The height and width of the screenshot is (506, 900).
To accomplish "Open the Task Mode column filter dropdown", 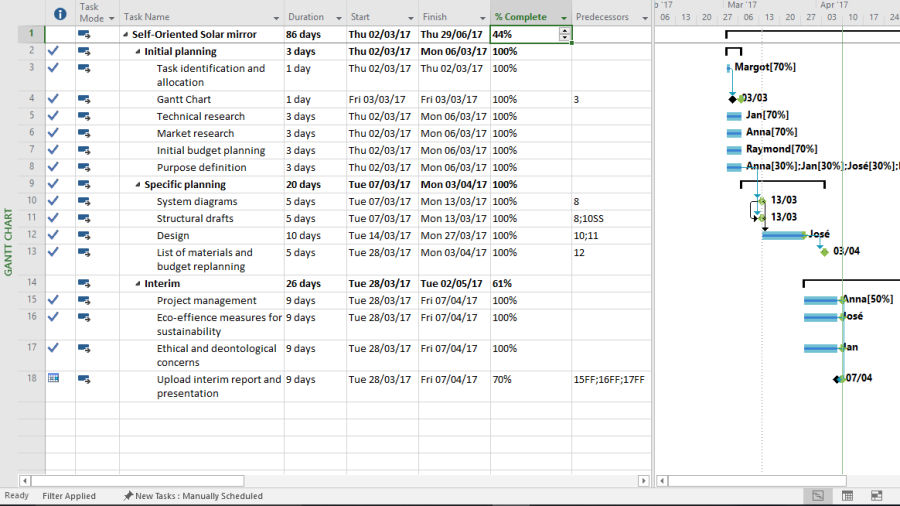I will tap(111, 18).
